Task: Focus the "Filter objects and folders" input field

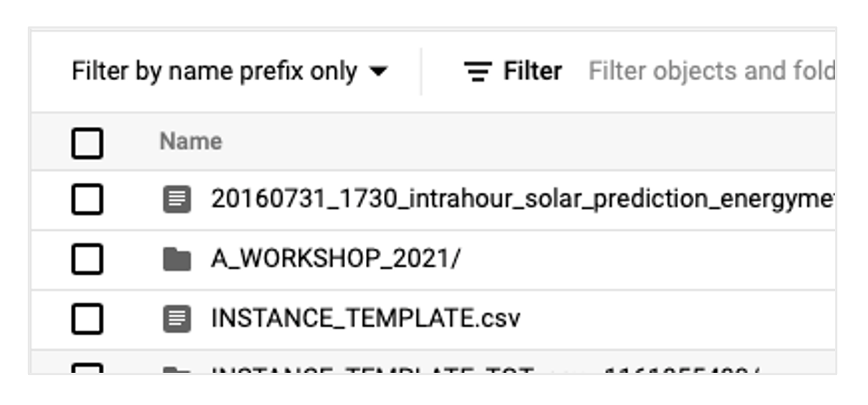Action: (710, 71)
